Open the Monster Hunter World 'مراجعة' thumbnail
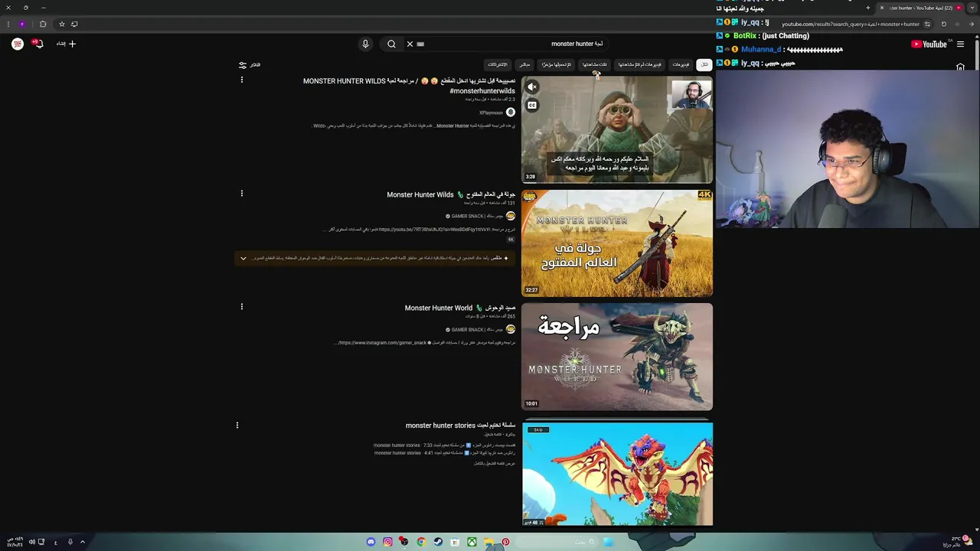Screen dimensions: 980x551 617,357
